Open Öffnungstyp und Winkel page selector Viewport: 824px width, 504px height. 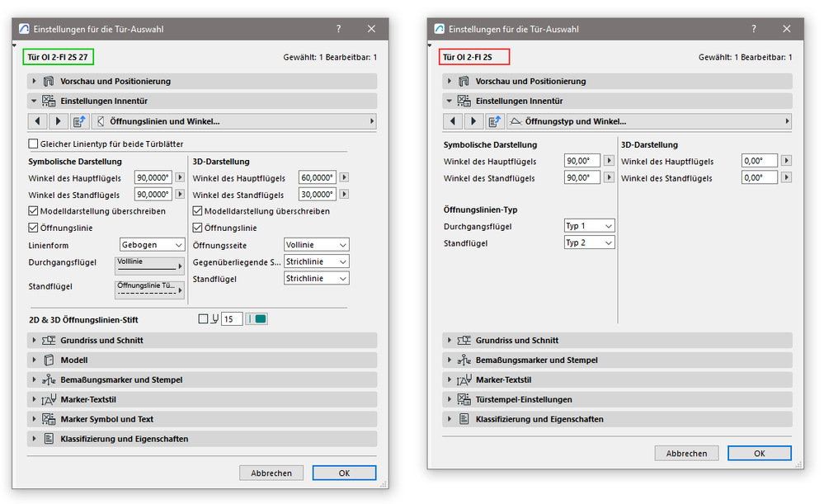649,121
